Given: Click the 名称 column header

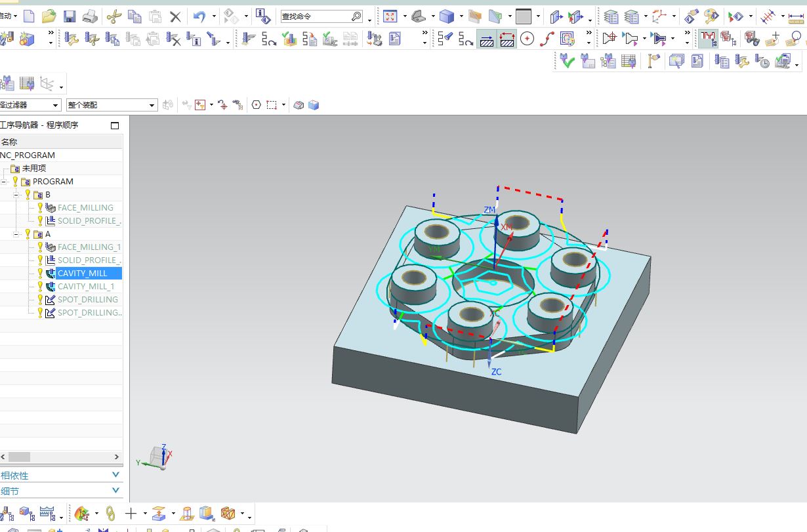Looking at the screenshot, I should 61,142.
